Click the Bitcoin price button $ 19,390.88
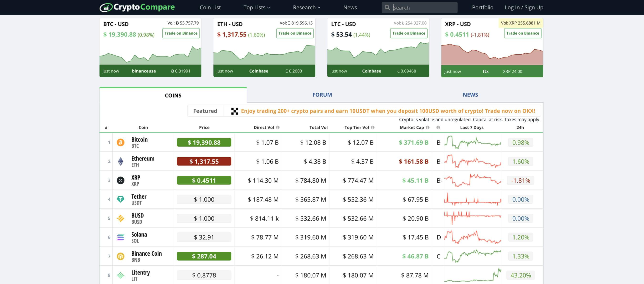This screenshot has height=284, width=644. (x=204, y=143)
